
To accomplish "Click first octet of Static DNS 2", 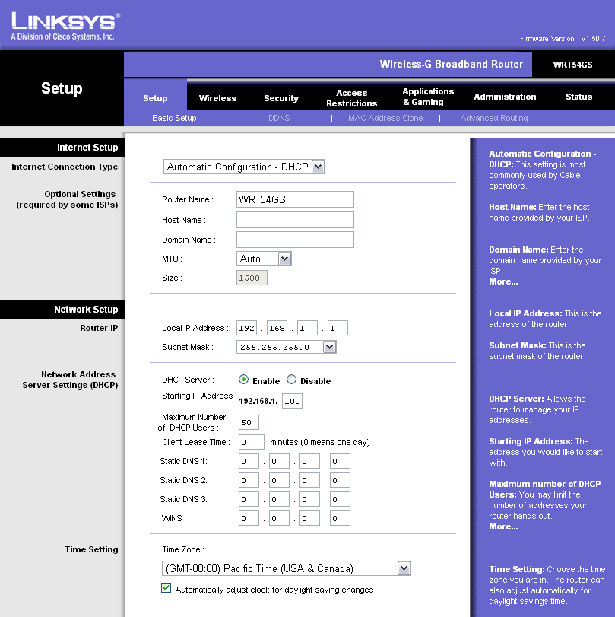I will [249, 480].
